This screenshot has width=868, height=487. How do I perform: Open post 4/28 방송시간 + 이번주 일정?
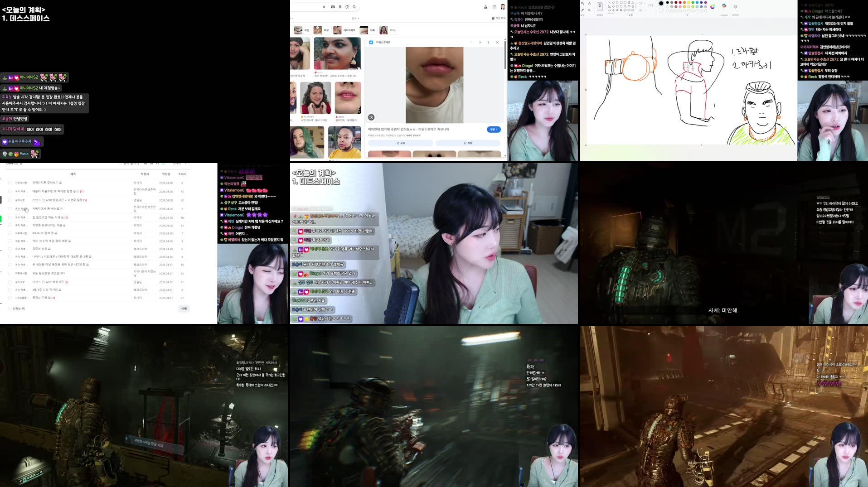point(58,200)
